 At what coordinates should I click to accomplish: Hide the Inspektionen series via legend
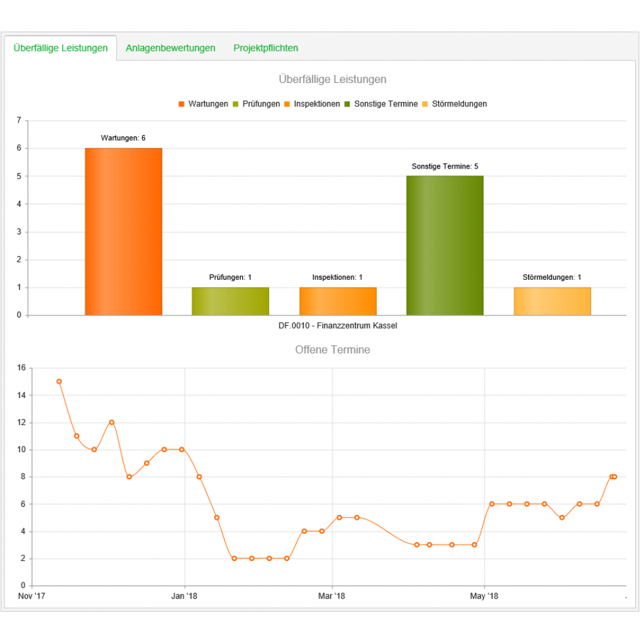tap(316, 104)
